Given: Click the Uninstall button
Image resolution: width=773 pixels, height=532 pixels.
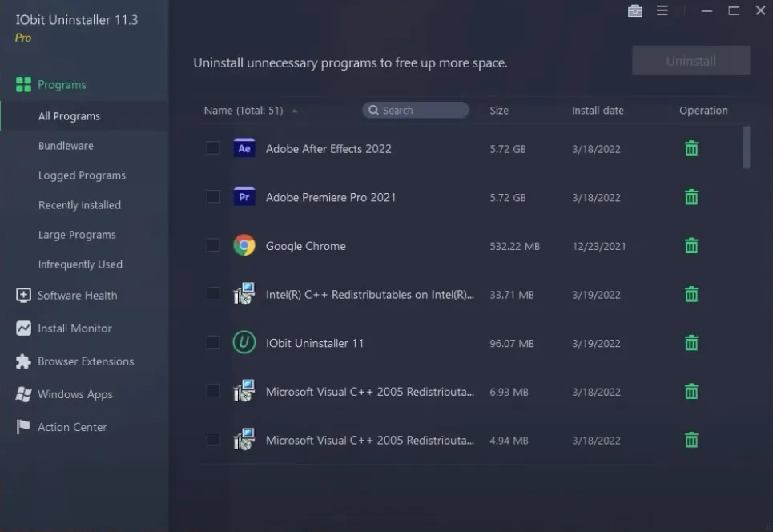Looking at the screenshot, I should pos(690,61).
